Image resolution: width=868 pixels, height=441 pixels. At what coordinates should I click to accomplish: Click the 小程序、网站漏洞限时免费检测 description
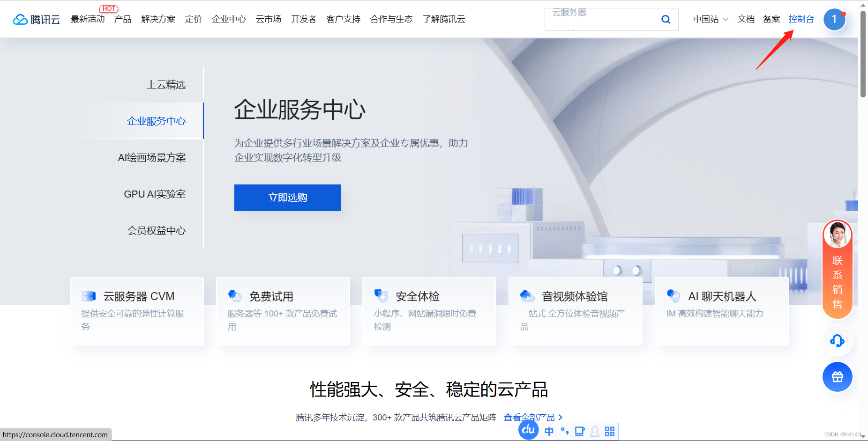coord(425,320)
